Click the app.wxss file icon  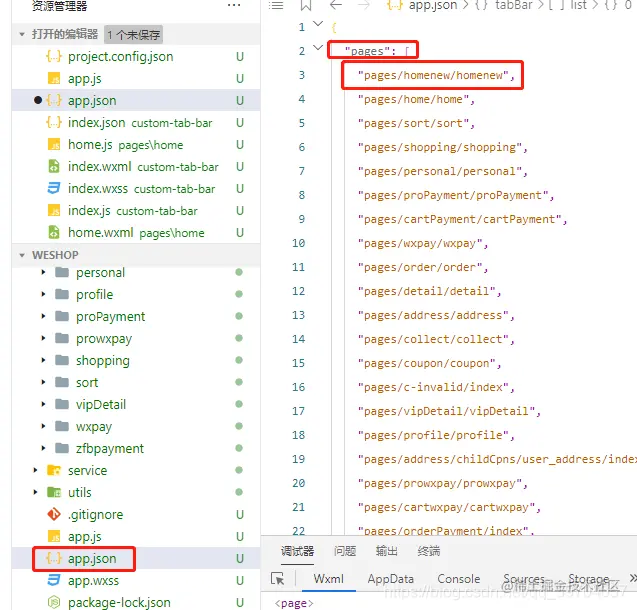54,580
